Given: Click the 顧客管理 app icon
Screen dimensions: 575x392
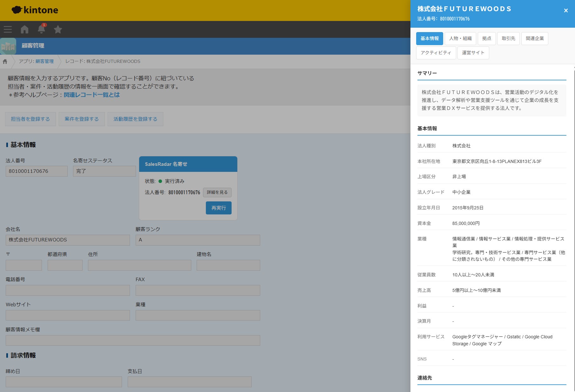Looking at the screenshot, I should (x=8, y=46).
